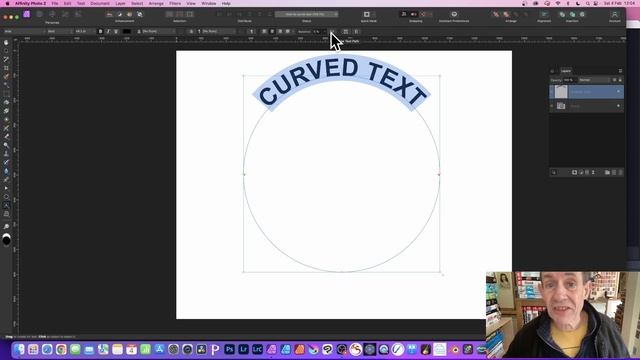Click the mask layer icon in the Layers panel
The height and width of the screenshot is (360, 640).
coord(574,172)
